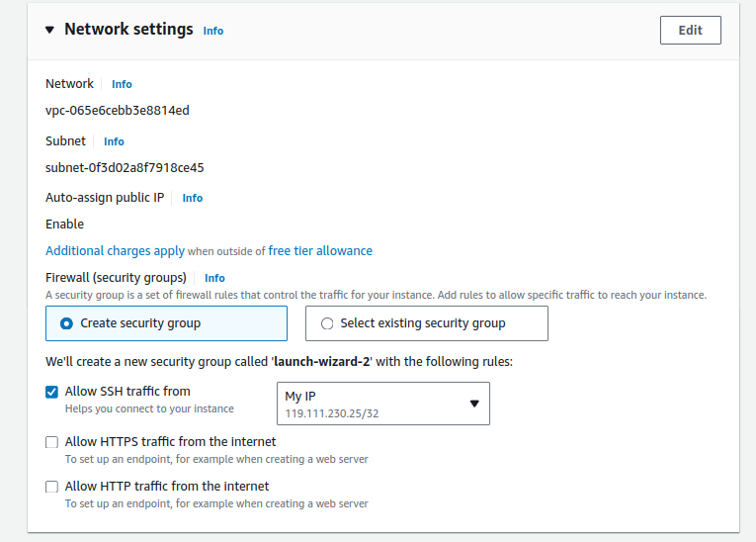This screenshot has height=542, width=756.
Task: Uncheck Allow SSH traffic from checkbox
Action: pos(52,392)
